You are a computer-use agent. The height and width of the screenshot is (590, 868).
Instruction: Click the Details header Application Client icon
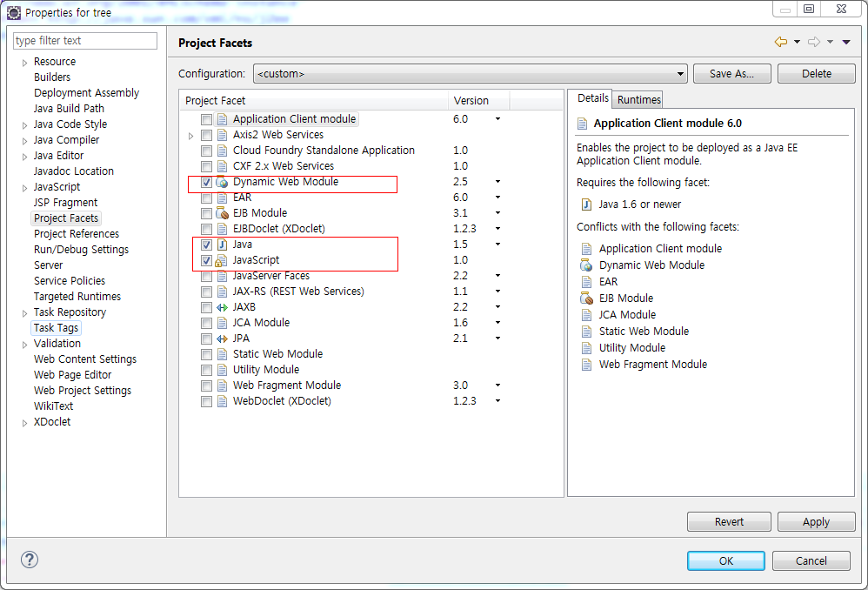point(583,124)
